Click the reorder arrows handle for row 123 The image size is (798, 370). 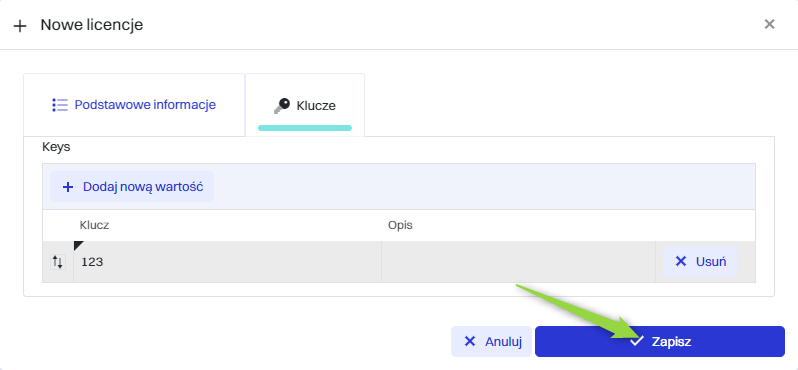[58, 262]
